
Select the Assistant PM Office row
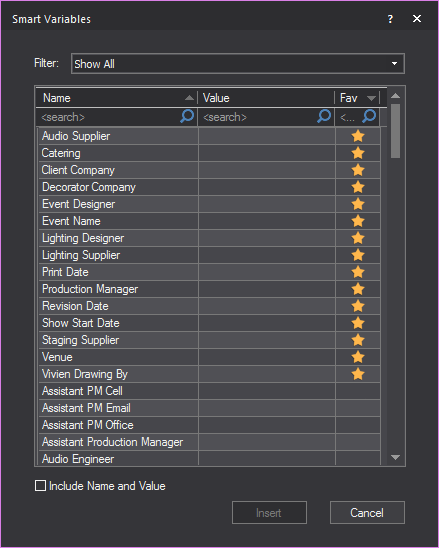[209, 425]
